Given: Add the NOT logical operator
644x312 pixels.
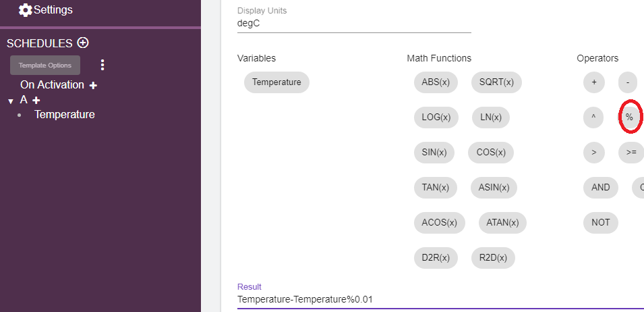Looking at the screenshot, I should point(600,222).
